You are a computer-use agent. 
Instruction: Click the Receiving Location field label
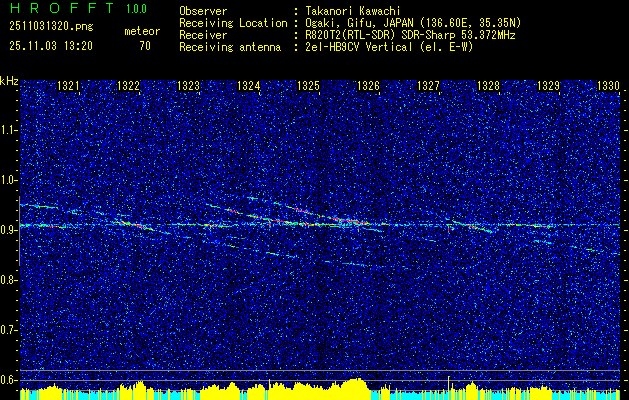[x=233, y=23]
